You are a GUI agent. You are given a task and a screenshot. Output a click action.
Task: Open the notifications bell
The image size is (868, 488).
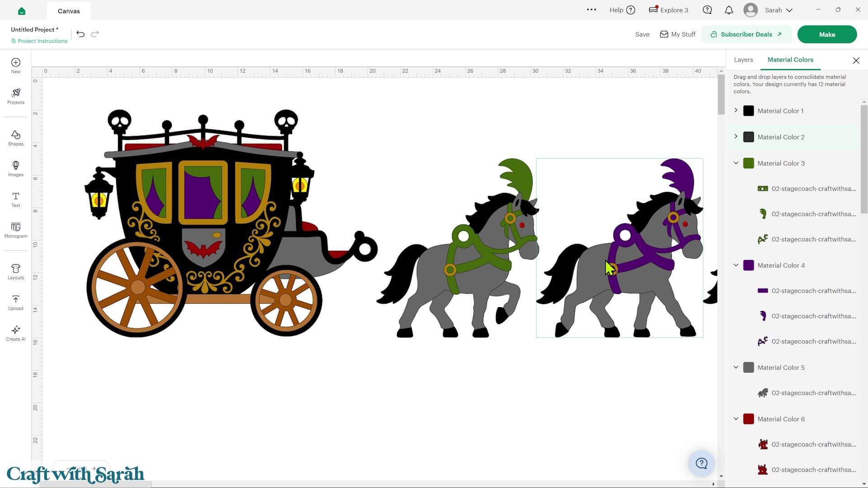(x=729, y=10)
